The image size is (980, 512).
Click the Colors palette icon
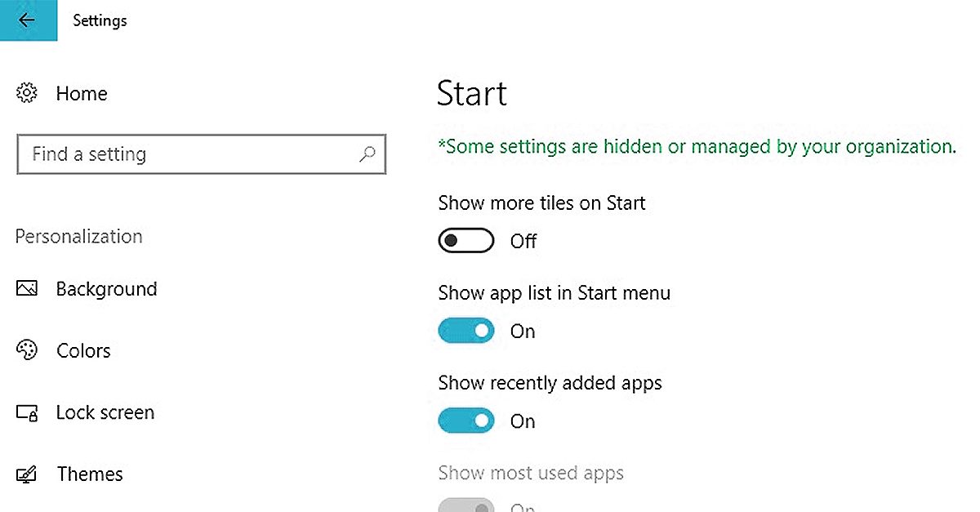[x=27, y=350]
